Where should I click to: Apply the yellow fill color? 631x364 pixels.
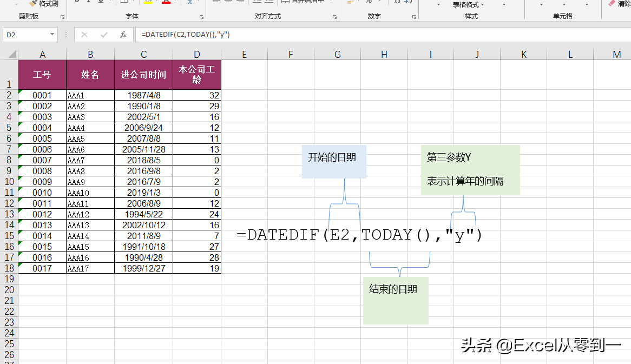(x=147, y=2)
